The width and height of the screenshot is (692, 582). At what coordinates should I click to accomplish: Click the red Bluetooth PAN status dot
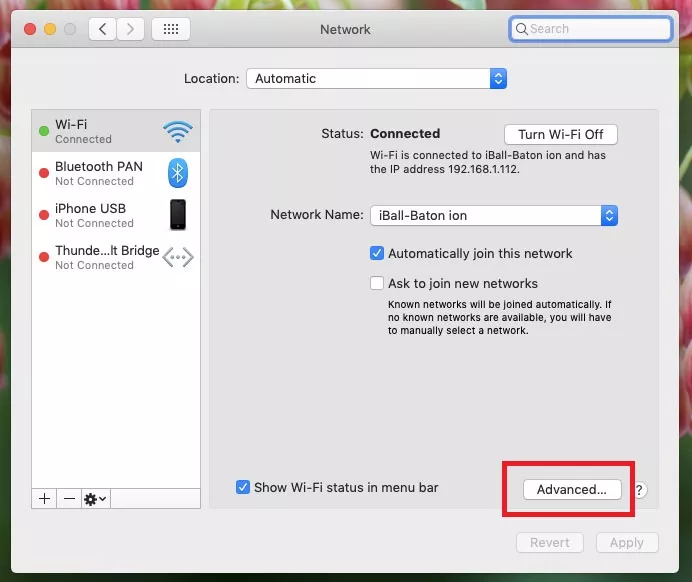(44, 173)
